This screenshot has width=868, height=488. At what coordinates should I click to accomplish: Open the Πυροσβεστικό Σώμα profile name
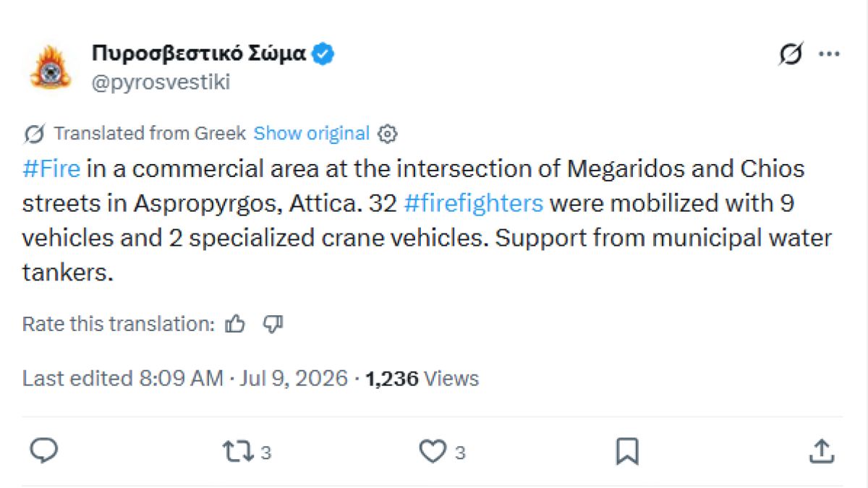coord(199,53)
